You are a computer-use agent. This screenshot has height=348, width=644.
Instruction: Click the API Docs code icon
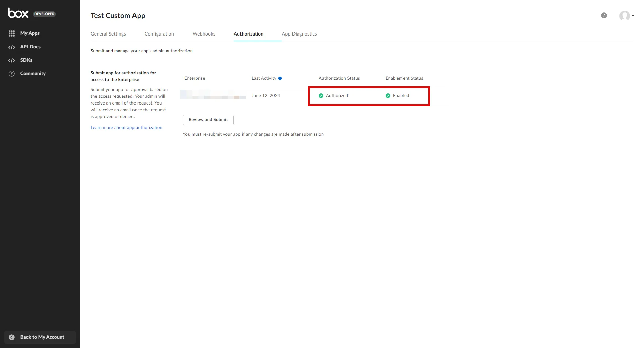12,47
